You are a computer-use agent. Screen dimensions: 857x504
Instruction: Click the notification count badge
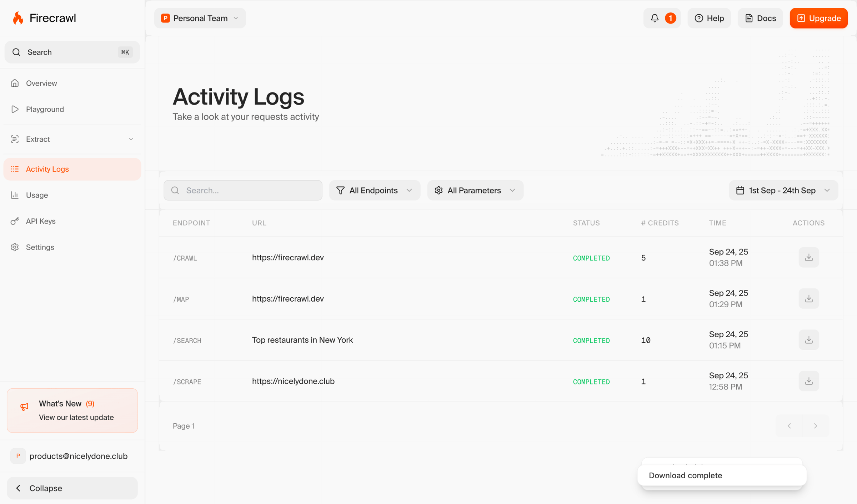coord(670,18)
